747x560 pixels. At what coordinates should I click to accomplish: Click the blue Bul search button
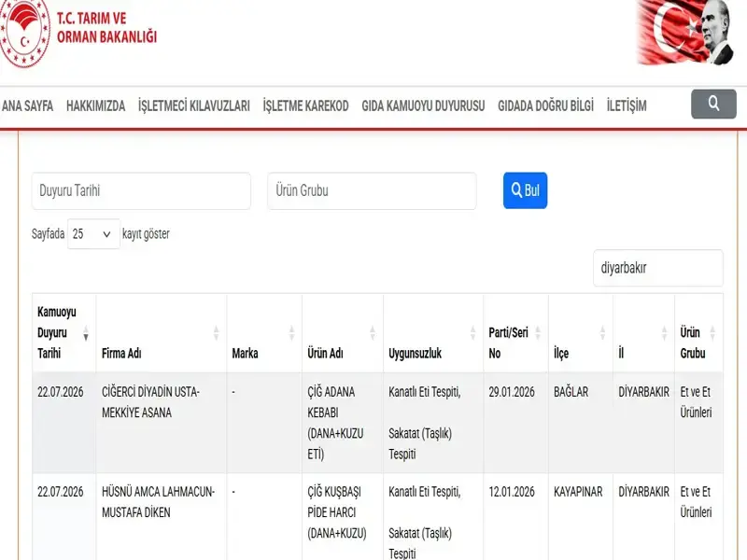[x=525, y=190]
